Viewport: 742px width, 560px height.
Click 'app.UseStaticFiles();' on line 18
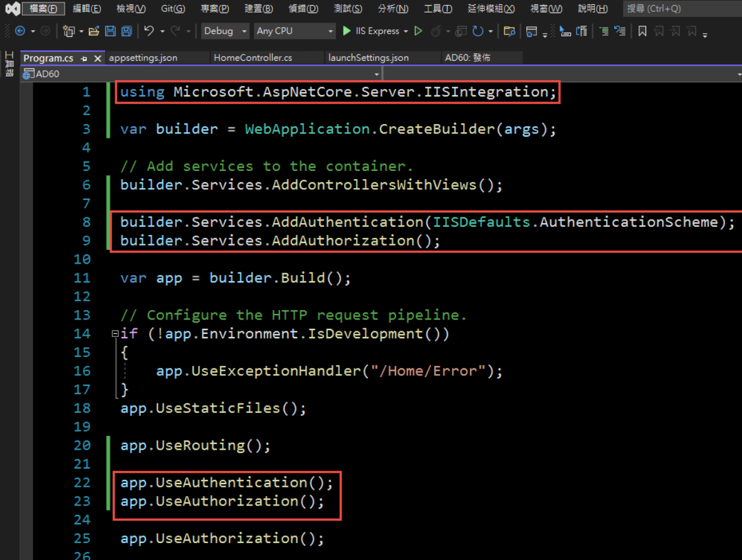coord(214,408)
